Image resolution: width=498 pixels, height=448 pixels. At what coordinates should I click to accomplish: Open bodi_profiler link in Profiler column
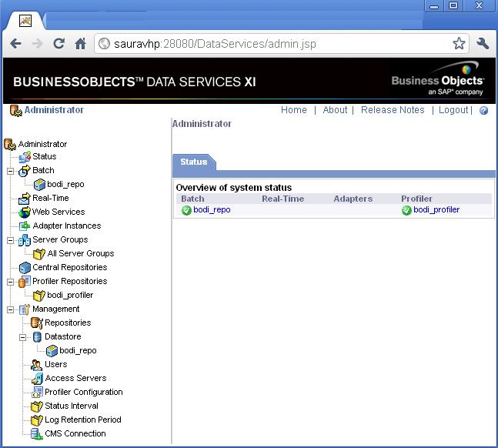click(436, 209)
